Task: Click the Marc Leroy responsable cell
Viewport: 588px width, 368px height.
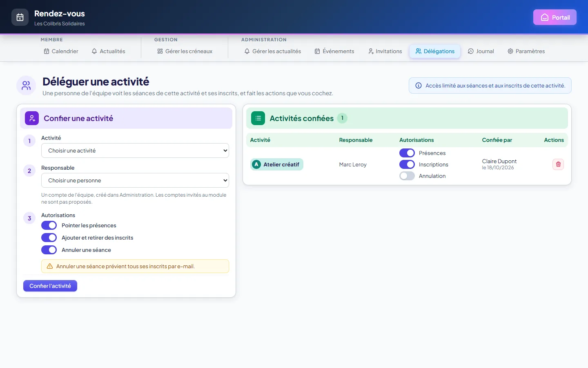Action: pos(353,164)
